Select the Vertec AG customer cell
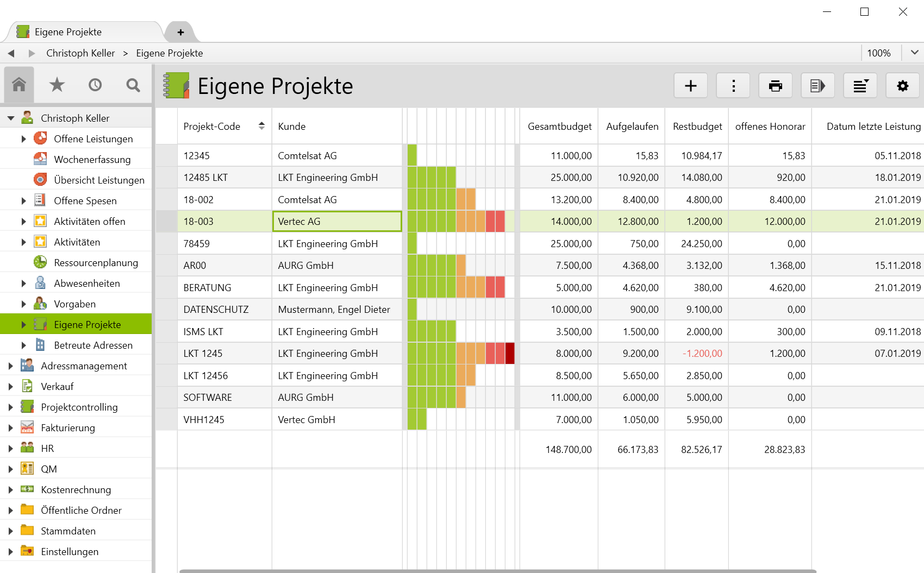Screen dimensions: 924x573 (337, 222)
